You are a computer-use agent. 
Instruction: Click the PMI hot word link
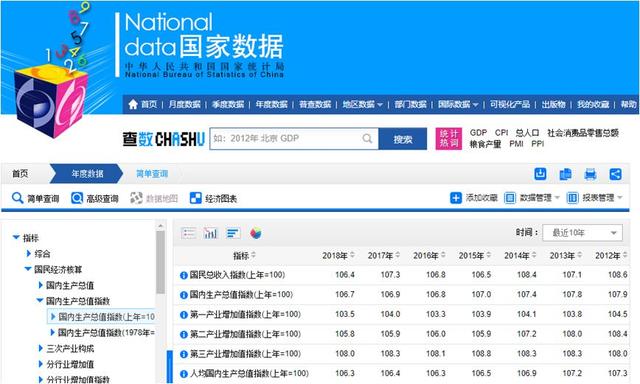pyautogui.click(x=516, y=144)
